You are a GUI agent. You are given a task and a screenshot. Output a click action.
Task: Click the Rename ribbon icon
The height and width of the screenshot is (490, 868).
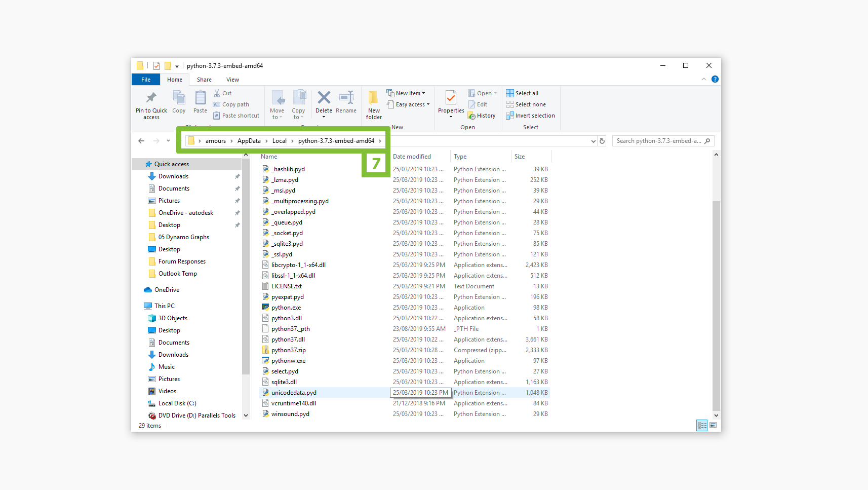(x=346, y=97)
